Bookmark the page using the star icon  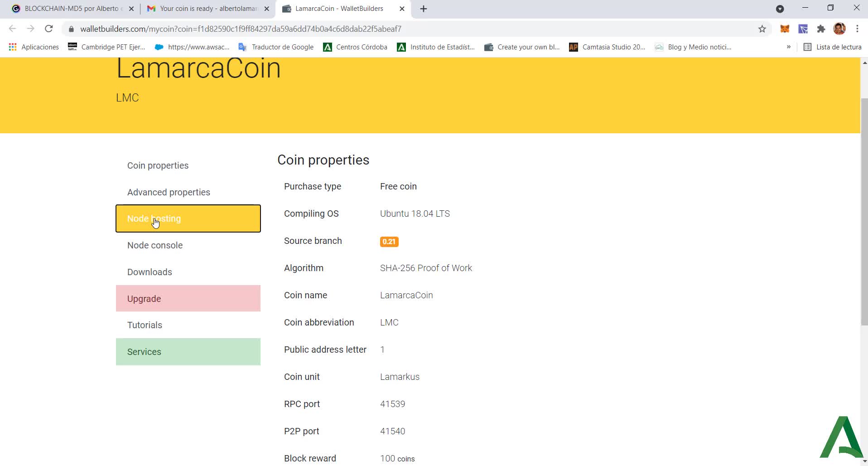(x=762, y=29)
